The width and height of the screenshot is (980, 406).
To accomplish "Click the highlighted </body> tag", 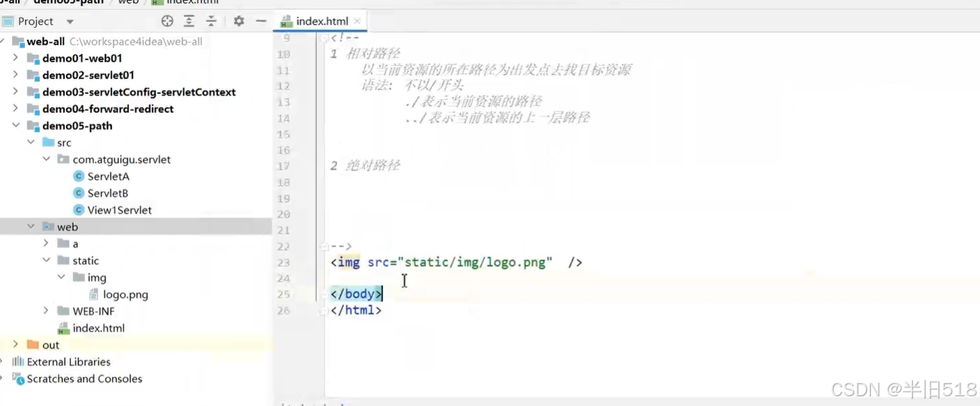I will (x=356, y=294).
